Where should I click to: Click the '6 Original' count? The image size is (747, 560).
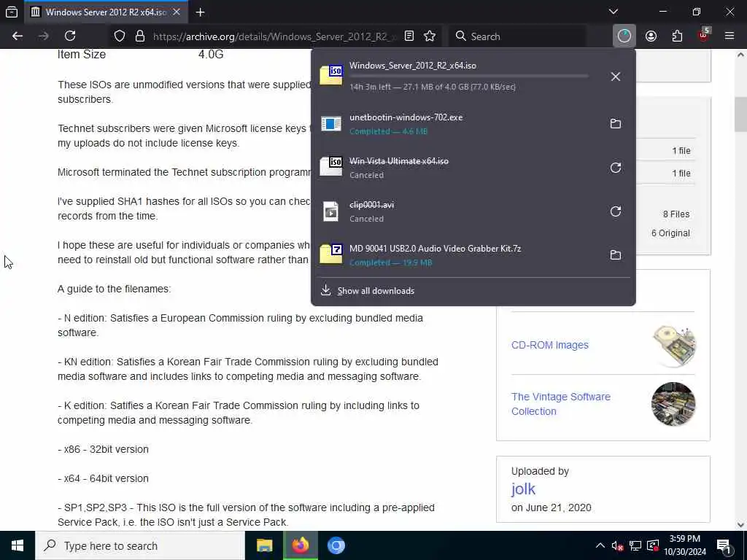(670, 233)
